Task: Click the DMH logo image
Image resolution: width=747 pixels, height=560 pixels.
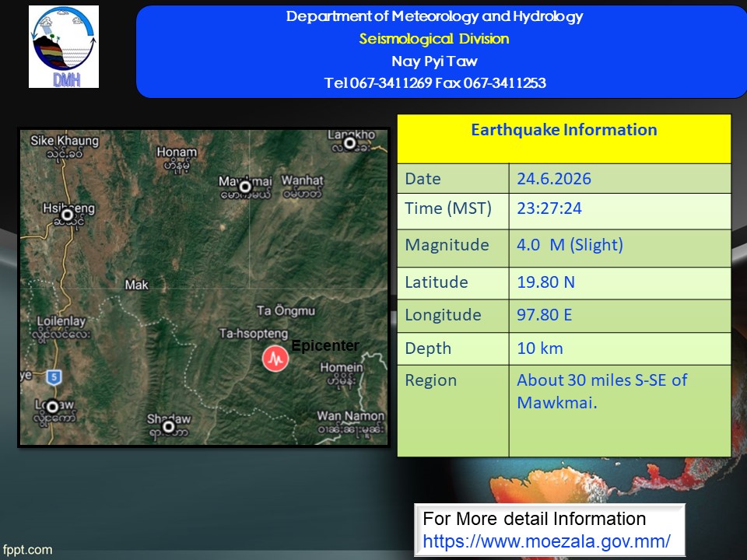Action: (x=64, y=47)
